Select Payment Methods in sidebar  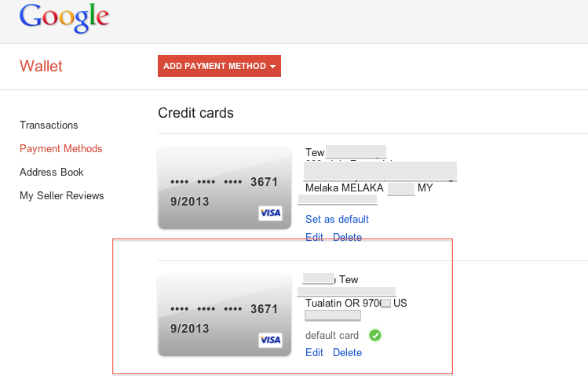[x=60, y=148]
